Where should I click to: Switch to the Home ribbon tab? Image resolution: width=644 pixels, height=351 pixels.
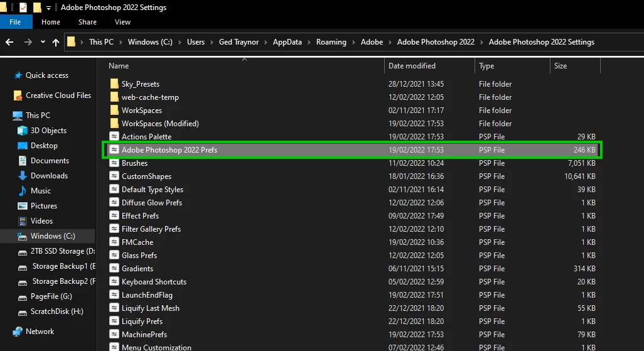coord(50,22)
